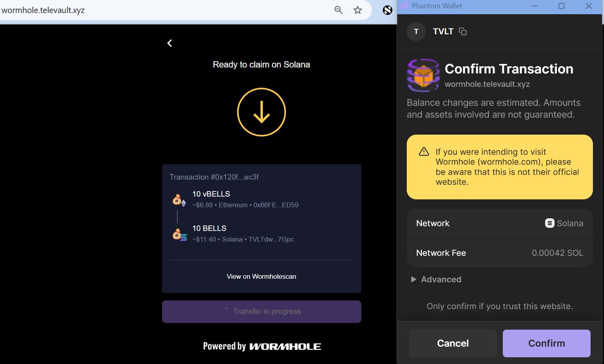The width and height of the screenshot is (604, 364).
Task: Cancel the Phantom transaction
Action: (x=452, y=343)
